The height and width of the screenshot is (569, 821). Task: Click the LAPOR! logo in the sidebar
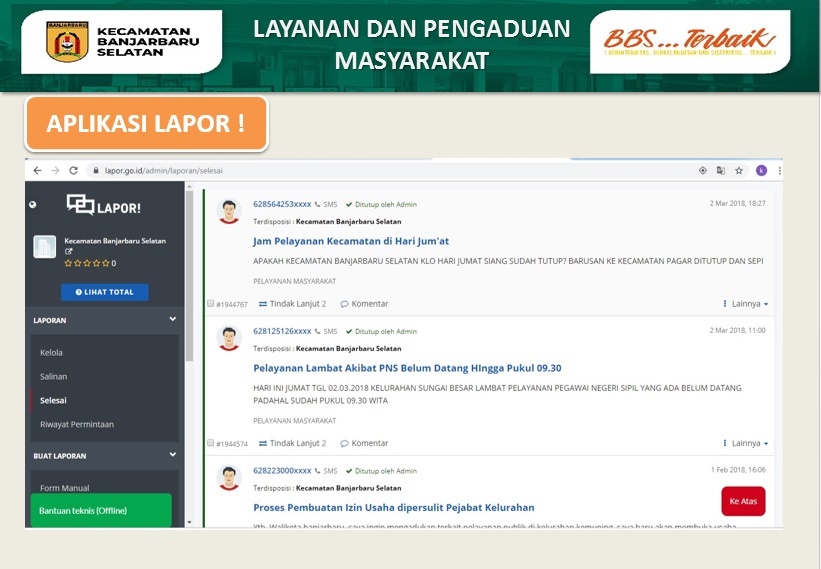tap(103, 206)
